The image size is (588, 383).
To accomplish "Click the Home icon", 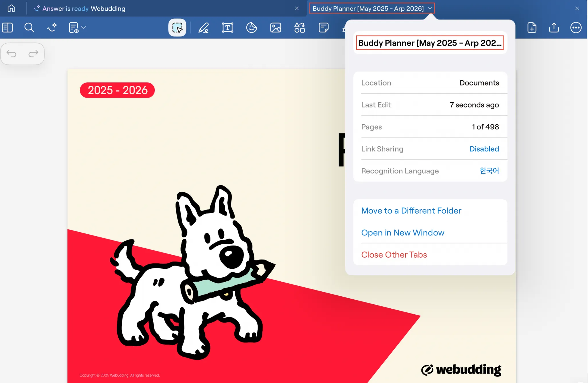I will pyautogui.click(x=11, y=8).
